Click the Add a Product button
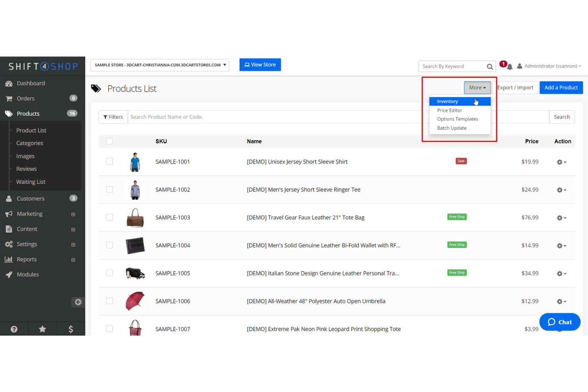Viewport: 588px width, 392px height. point(561,87)
